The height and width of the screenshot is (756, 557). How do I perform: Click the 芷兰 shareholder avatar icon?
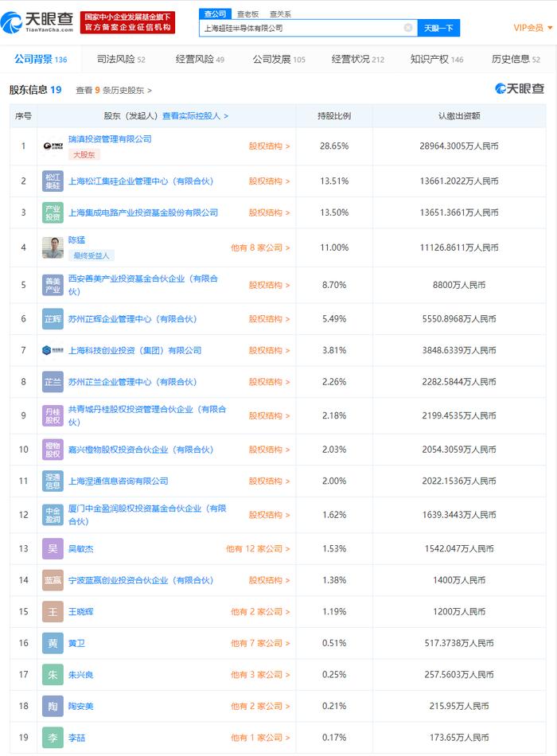53,382
